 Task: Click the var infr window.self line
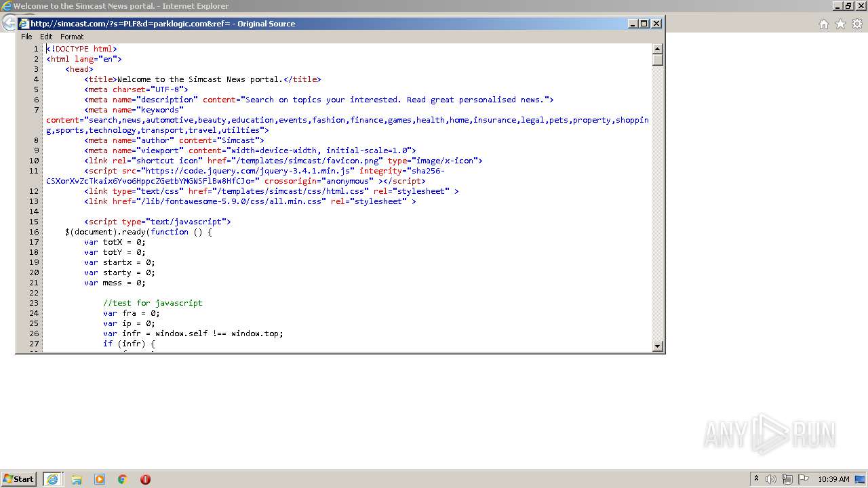(x=193, y=333)
